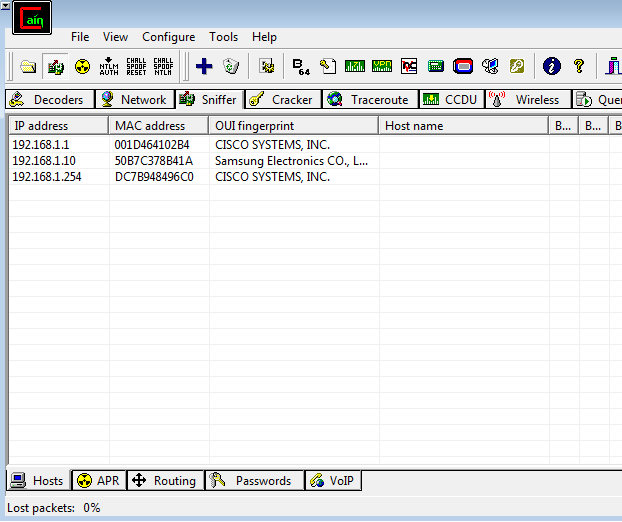Open the View menu

pyautogui.click(x=115, y=37)
